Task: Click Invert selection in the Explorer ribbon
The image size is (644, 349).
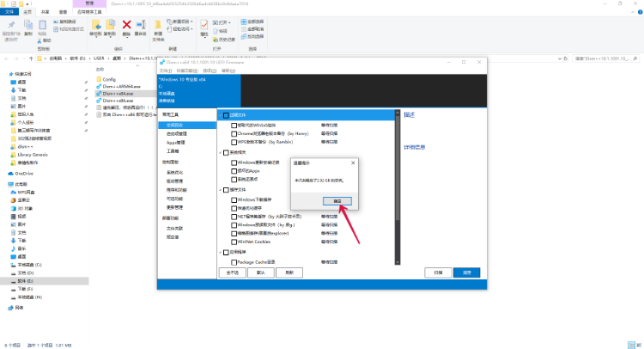Action: click(x=252, y=36)
